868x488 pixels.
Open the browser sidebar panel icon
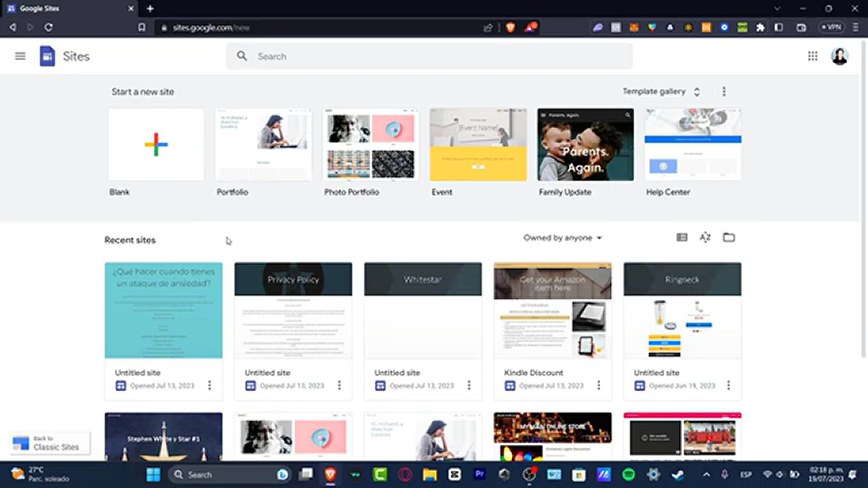(778, 28)
